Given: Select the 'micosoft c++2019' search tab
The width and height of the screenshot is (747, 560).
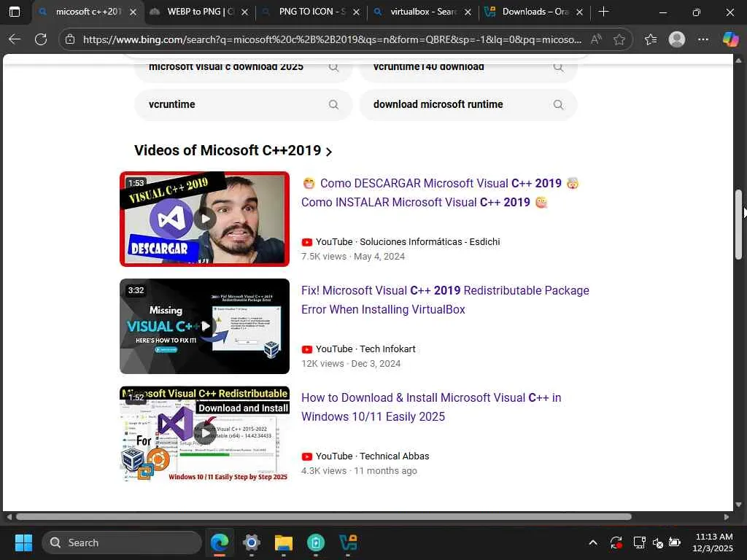Looking at the screenshot, I should point(88,12).
